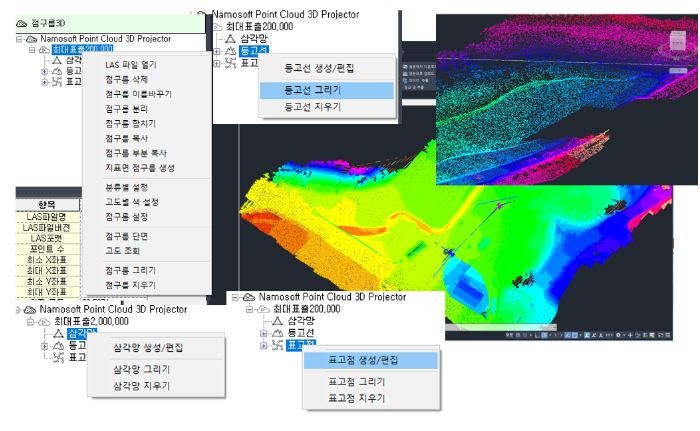Screen dimensions: 700x431
Task: Click the contour icon above the highlighted 표고점 node
Action: [277, 333]
